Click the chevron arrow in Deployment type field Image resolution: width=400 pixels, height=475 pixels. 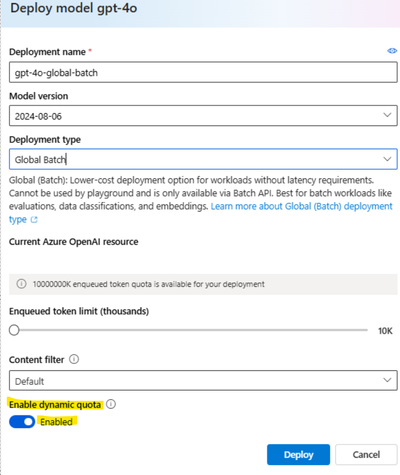[387, 159]
